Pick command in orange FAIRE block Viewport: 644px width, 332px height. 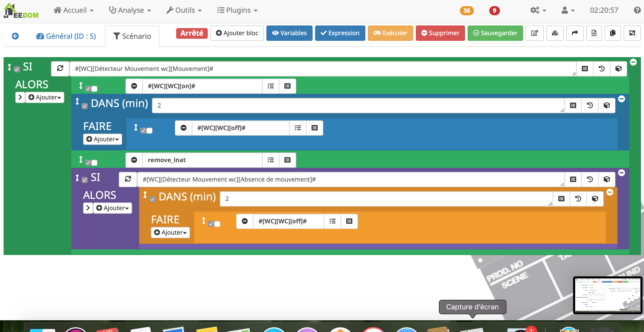(349, 221)
